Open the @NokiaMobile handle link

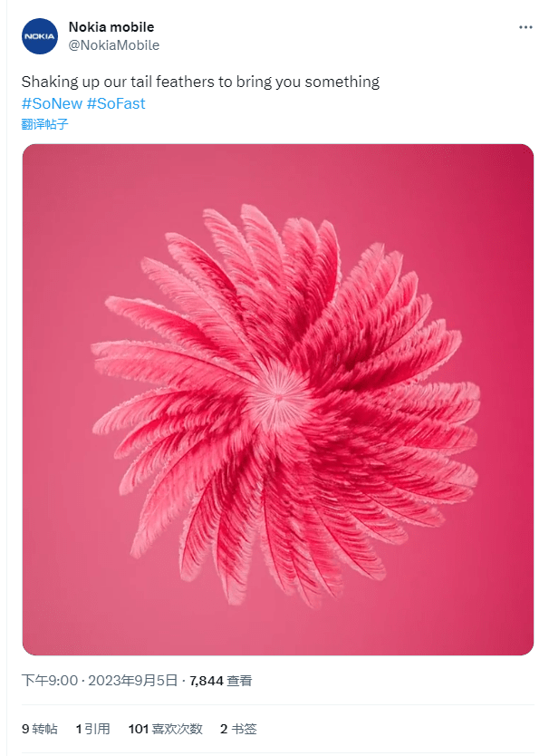coord(114,45)
